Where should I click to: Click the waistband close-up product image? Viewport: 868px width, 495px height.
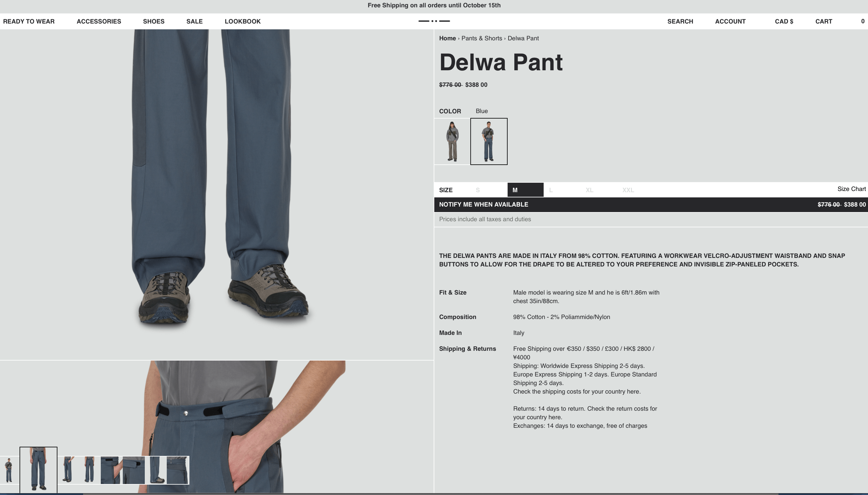pyautogui.click(x=217, y=427)
